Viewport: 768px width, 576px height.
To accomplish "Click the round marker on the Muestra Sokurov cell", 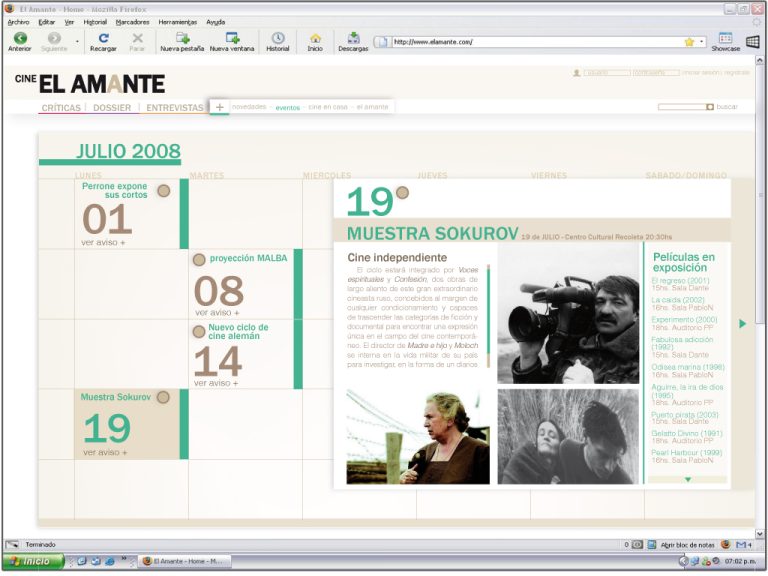I will [163, 397].
